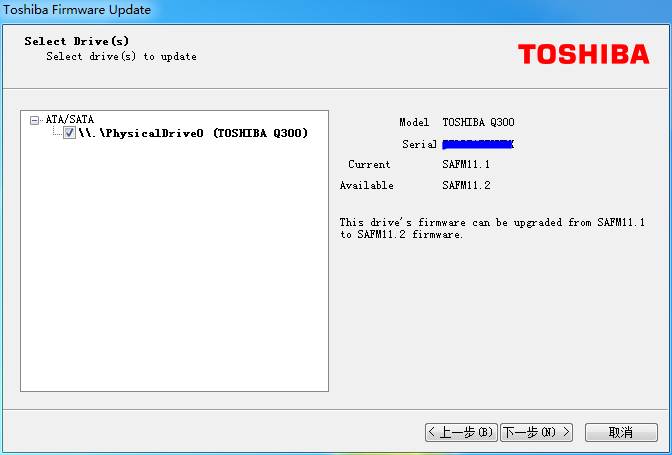The height and width of the screenshot is (455, 672).
Task: Select the \\.\PhysicalDrive0 (TOSHIBA Q300) entry
Action: pos(193,133)
